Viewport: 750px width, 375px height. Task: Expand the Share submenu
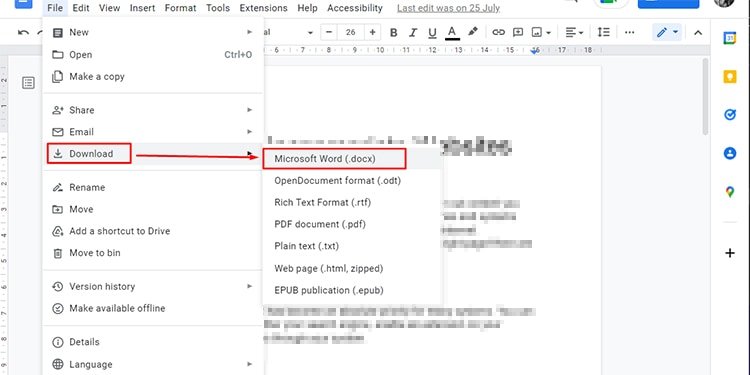(153, 110)
